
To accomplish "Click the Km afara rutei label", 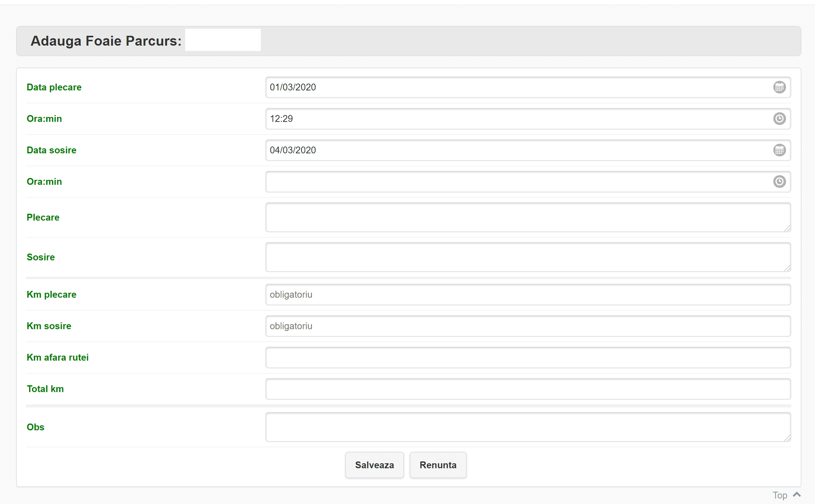I will coord(58,357).
